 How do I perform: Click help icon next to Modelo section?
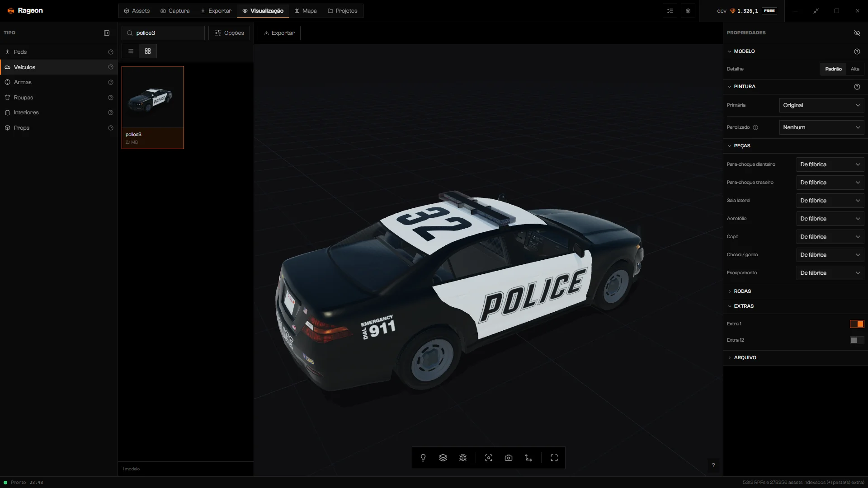857,52
